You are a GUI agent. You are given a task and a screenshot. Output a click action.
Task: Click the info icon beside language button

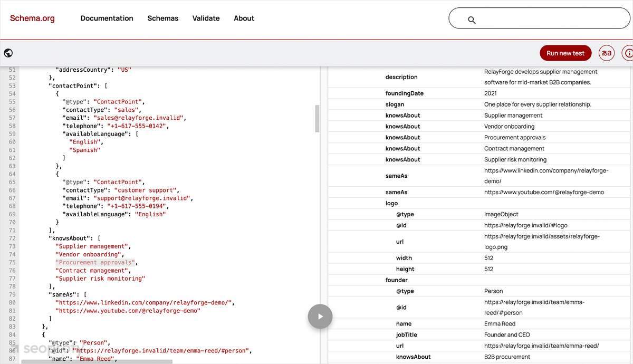click(x=628, y=53)
